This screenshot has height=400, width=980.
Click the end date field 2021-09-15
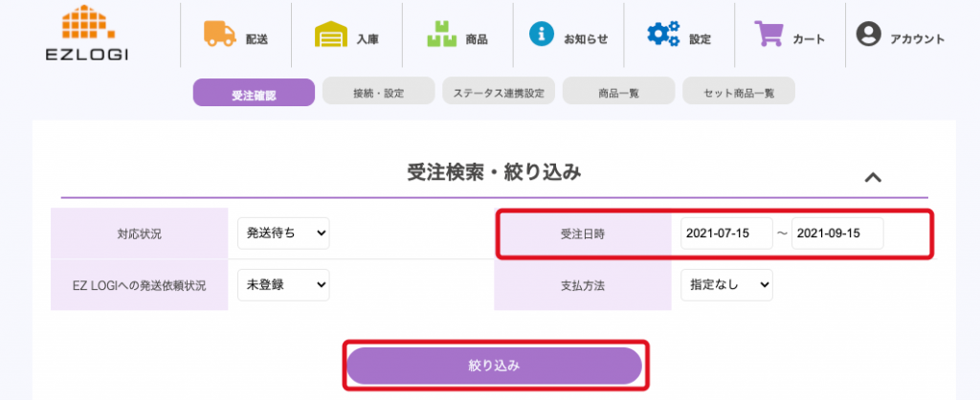click(x=837, y=233)
